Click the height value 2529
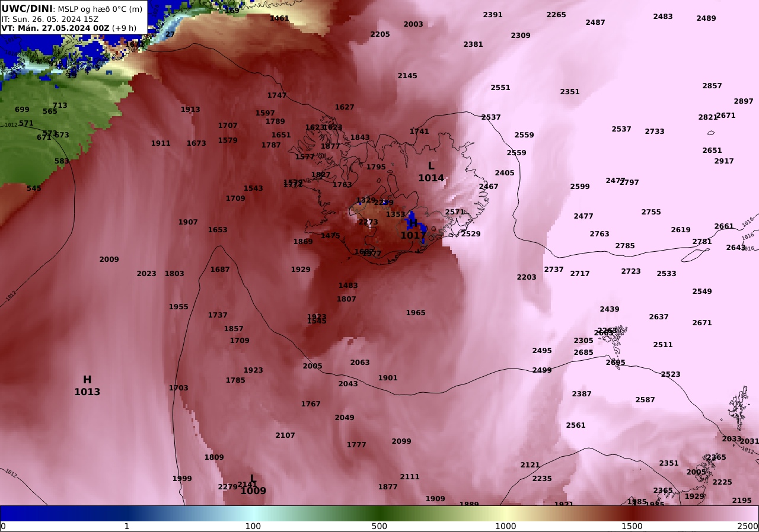Viewport: 759px width, 532px height. [471, 234]
